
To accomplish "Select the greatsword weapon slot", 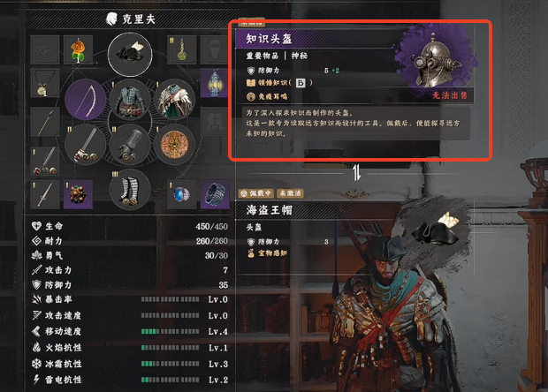I will click(x=85, y=144).
